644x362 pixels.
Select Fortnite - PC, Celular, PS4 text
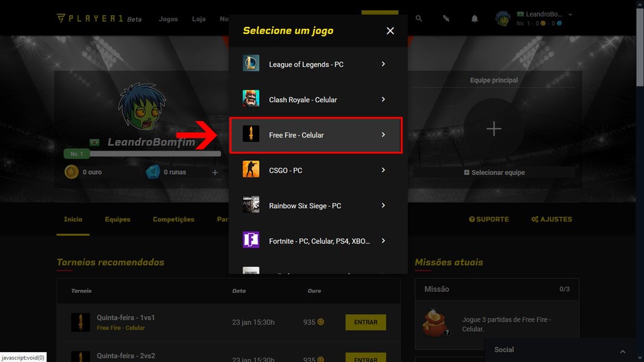(319, 241)
